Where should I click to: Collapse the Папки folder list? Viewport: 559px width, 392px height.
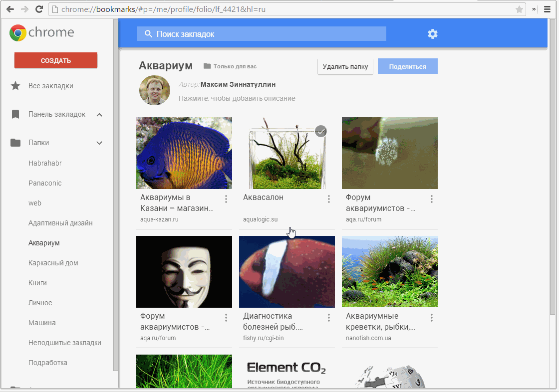coord(99,143)
